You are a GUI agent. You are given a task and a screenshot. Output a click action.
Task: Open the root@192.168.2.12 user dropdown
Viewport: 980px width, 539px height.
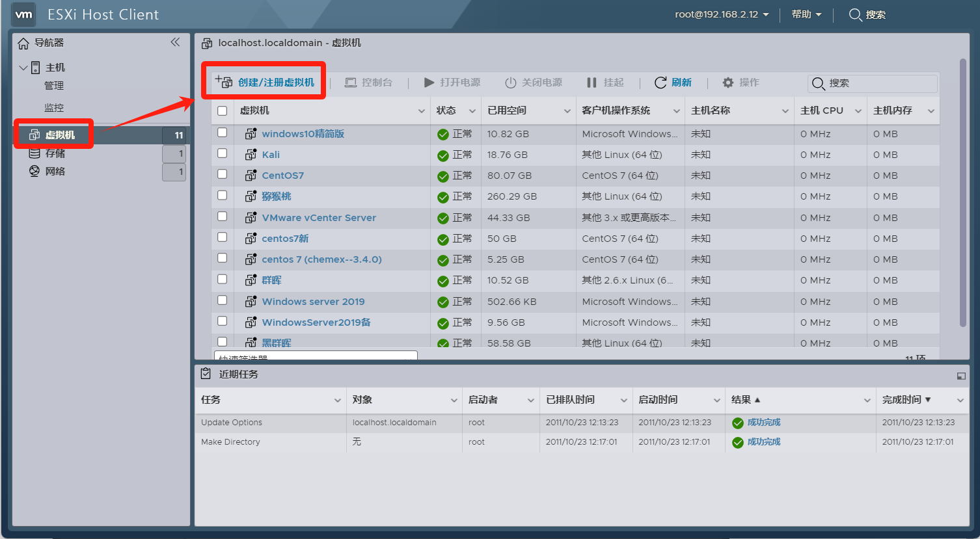coord(722,14)
